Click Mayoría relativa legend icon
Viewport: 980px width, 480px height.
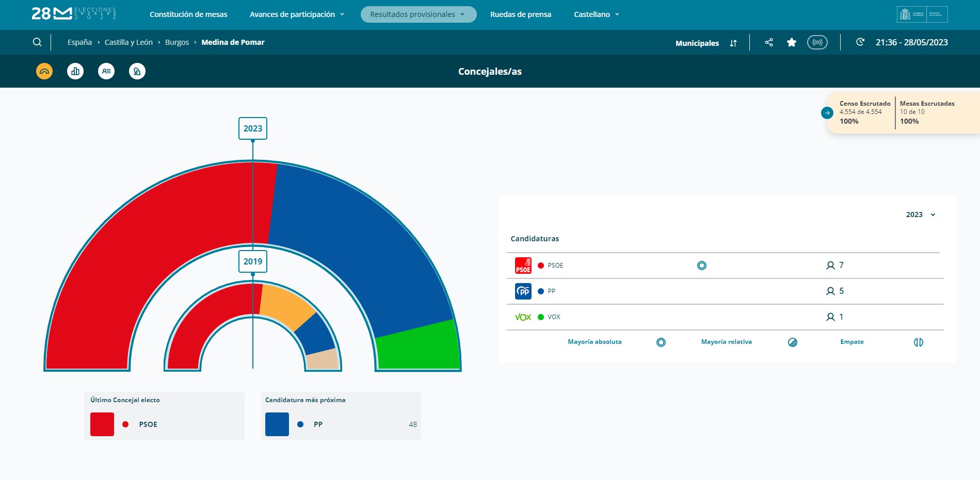coord(793,342)
